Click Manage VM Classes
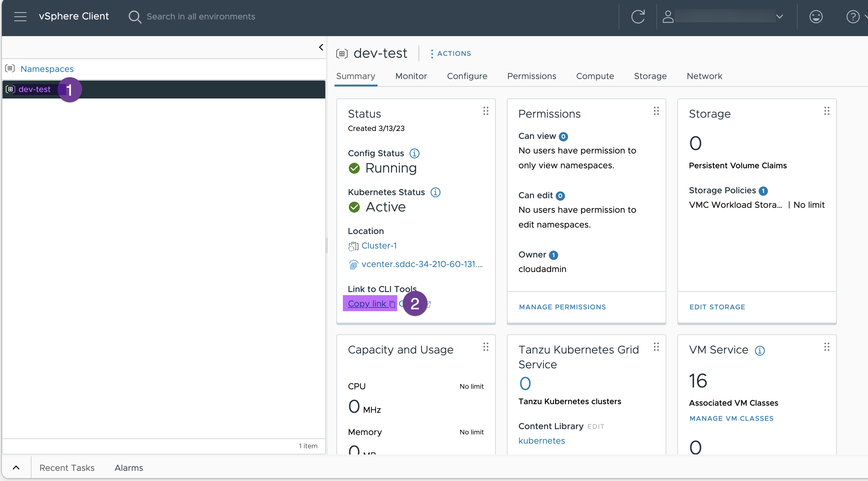Image resolution: width=868 pixels, height=481 pixels. pyautogui.click(x=731, y=418)
